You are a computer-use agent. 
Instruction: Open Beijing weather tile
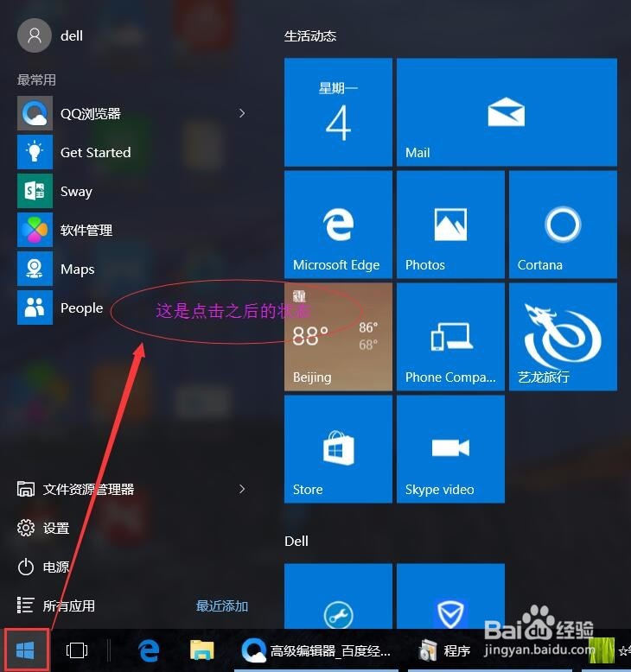(x=338, y=337)
